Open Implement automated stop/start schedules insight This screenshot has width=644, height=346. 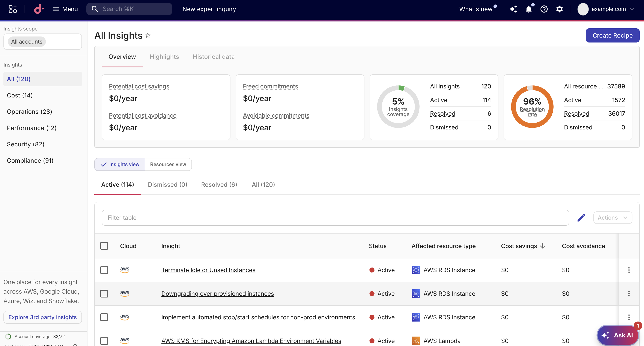click(x=258, y=317)
